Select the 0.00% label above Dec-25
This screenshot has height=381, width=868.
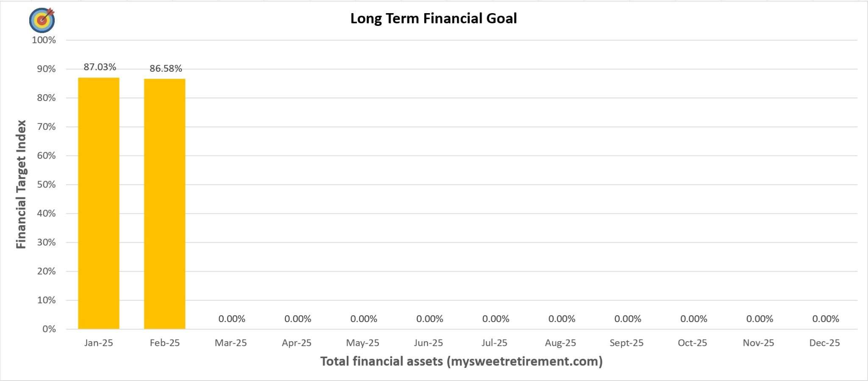click(826, 319)
